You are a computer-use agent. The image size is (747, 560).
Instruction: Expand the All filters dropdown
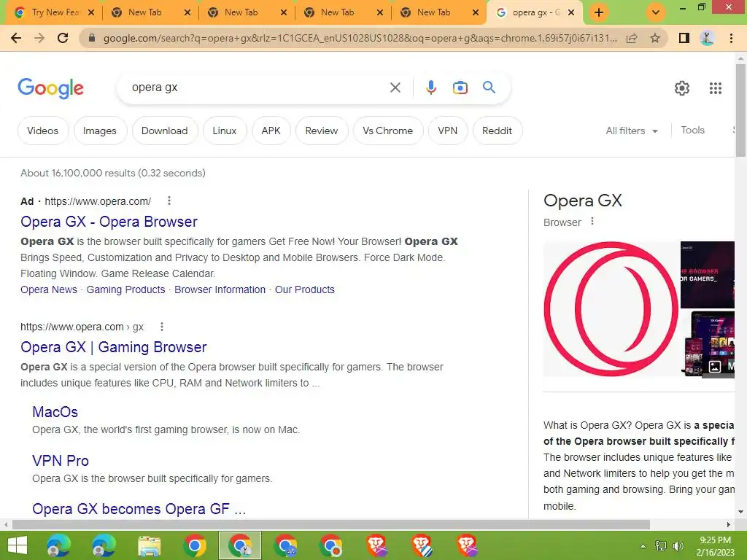(x=632, y=131)
